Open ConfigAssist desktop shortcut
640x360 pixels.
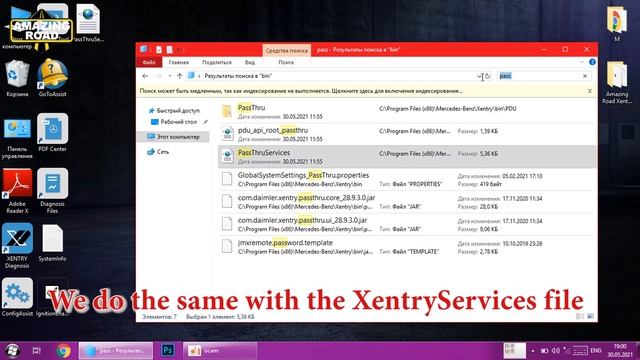(x=17, y=297)
